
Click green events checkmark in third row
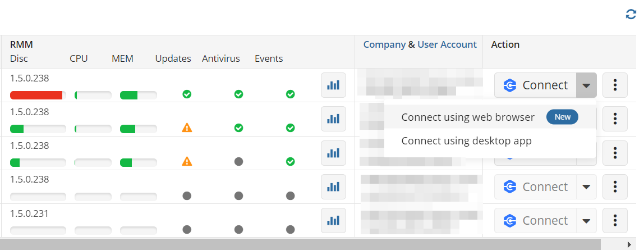(x=290, y=162)
